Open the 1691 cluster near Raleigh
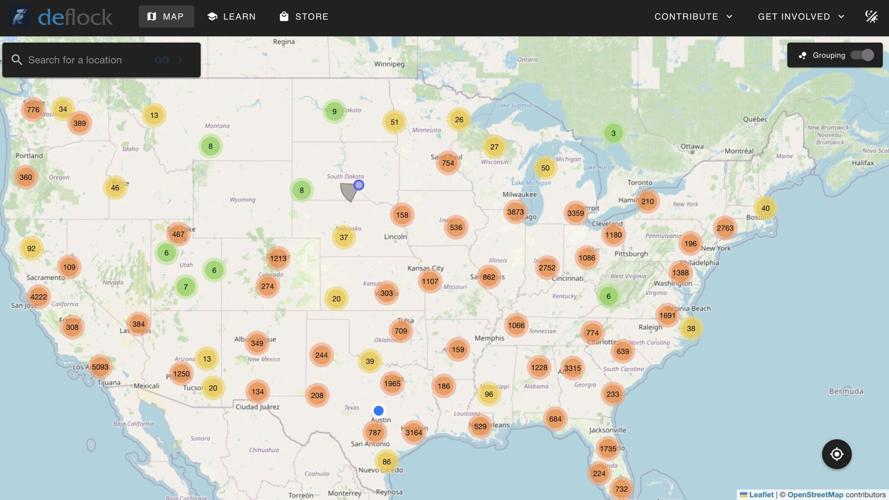The image size is (889, 500). 668,315
